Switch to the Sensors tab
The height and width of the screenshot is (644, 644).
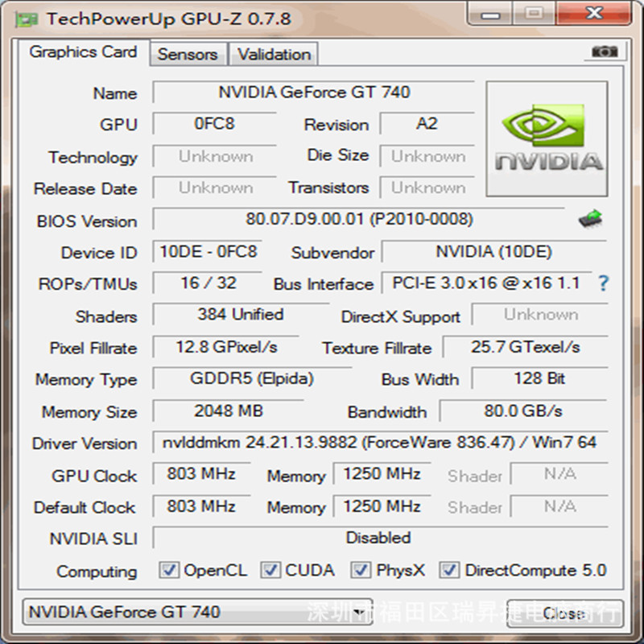pos(188,54)
